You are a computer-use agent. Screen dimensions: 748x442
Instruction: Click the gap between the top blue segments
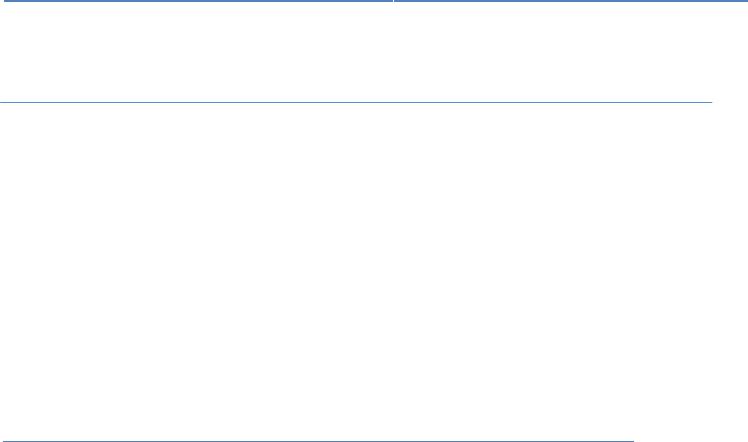[394, 1]
